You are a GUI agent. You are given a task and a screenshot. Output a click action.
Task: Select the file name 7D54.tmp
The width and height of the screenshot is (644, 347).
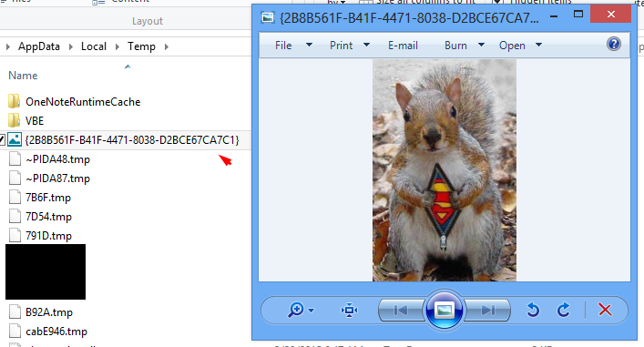48,217
